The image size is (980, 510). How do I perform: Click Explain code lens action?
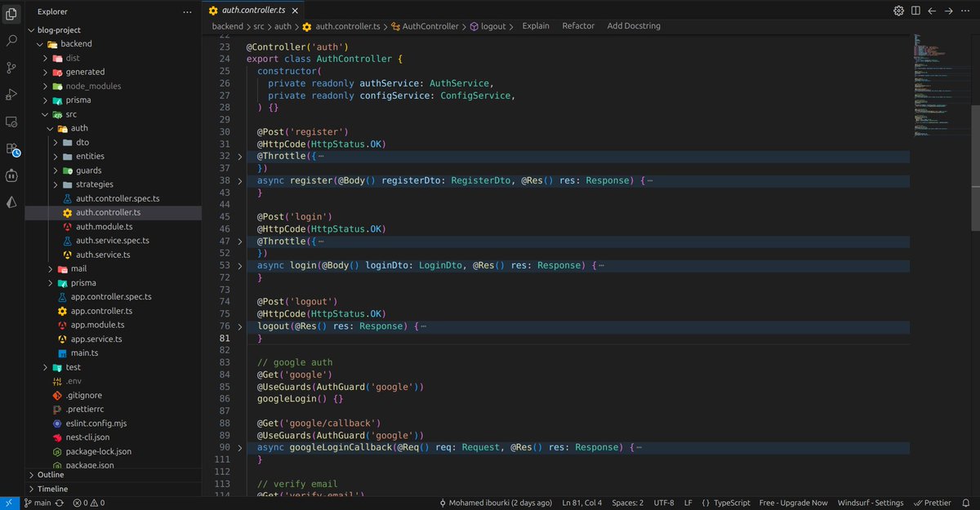[536, 26]
